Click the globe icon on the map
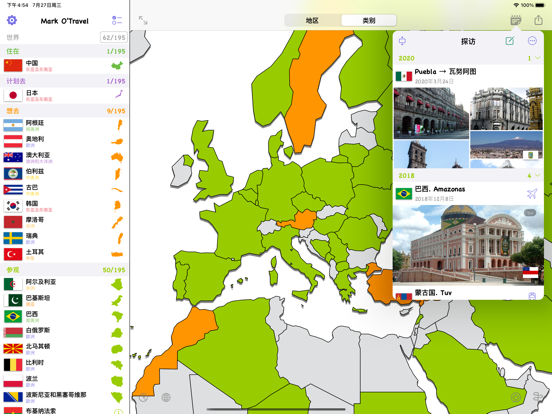 [x=166, y=397]
